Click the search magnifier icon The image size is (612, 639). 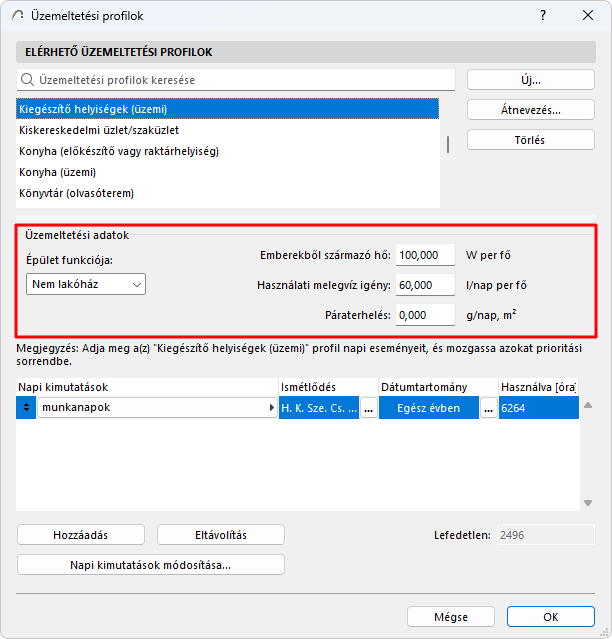click(27, 79)
